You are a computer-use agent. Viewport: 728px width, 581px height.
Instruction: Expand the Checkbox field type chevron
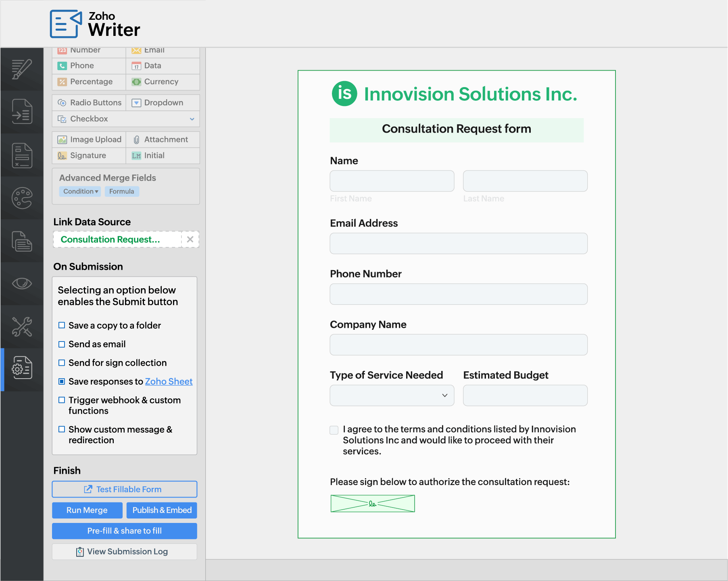[192, 119]
